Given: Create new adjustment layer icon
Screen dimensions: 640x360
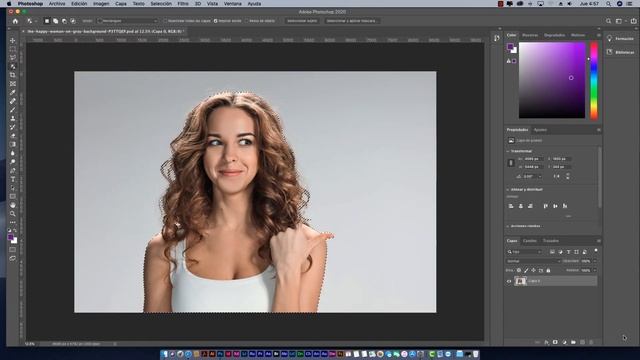Looking at the screenshot, I should (x=564, y=342).
